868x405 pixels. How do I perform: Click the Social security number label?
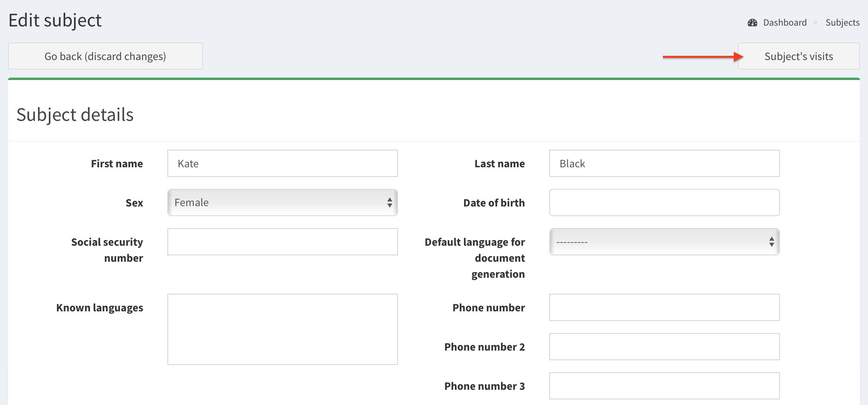[x=107, y=250]
